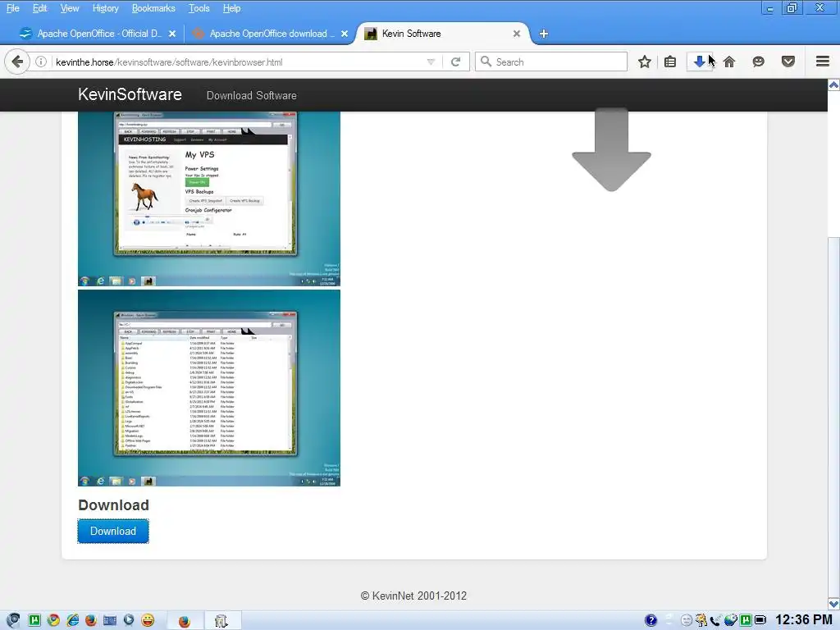Open the Hello chat smiley icon
This screenshot has height=630, width=840.
coord(758,62)
